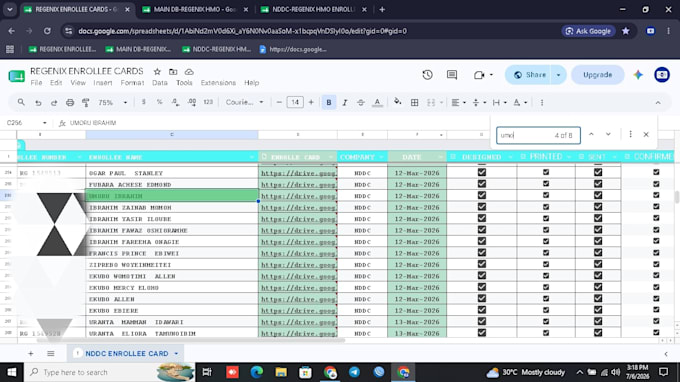680x382 pixels.
Task: Open the font family dropdown
Action: tap(245, 103)
